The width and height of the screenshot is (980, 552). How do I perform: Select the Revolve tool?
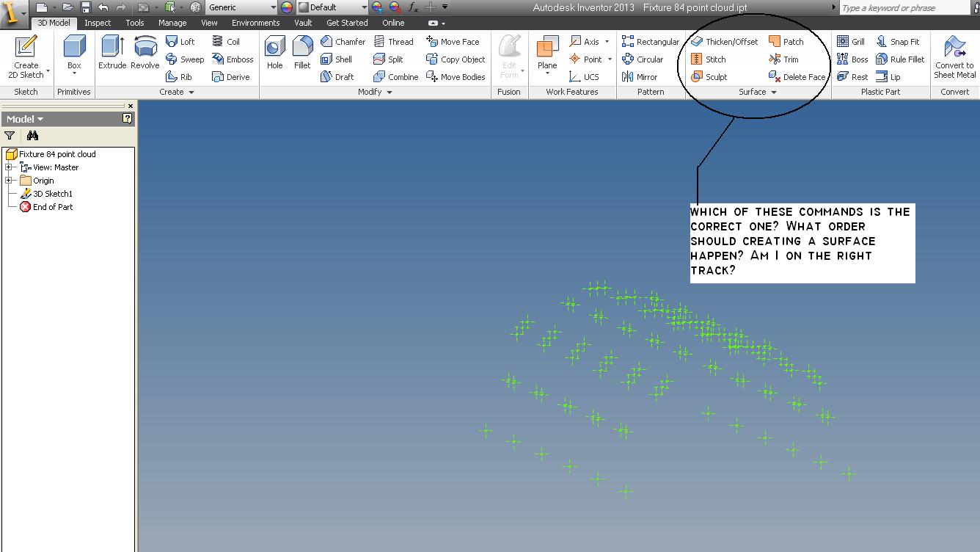145,53
